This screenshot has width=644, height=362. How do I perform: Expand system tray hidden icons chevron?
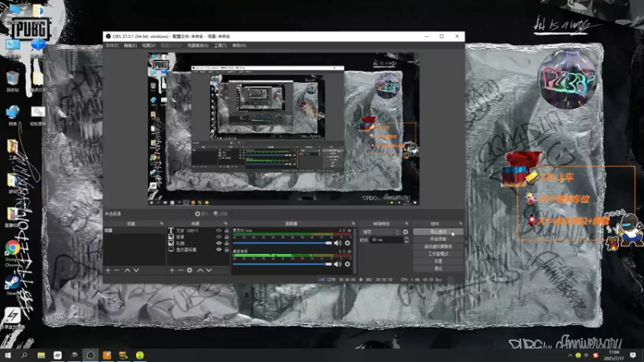pos(570,355)
